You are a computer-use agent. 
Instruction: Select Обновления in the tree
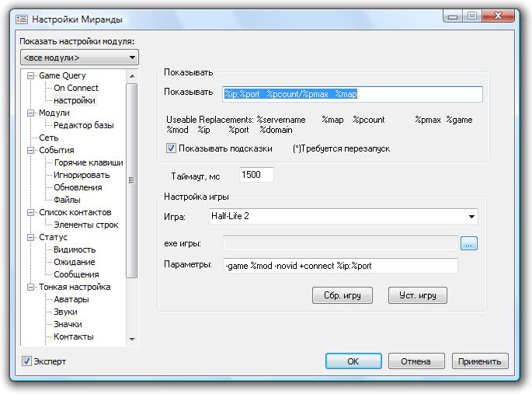click(x=78, y=187)
